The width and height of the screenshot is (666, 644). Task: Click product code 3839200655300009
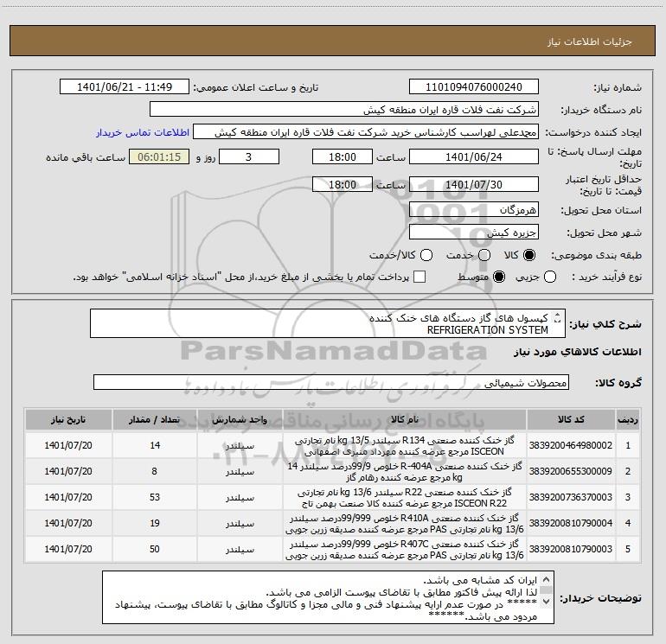coord(571,471)
